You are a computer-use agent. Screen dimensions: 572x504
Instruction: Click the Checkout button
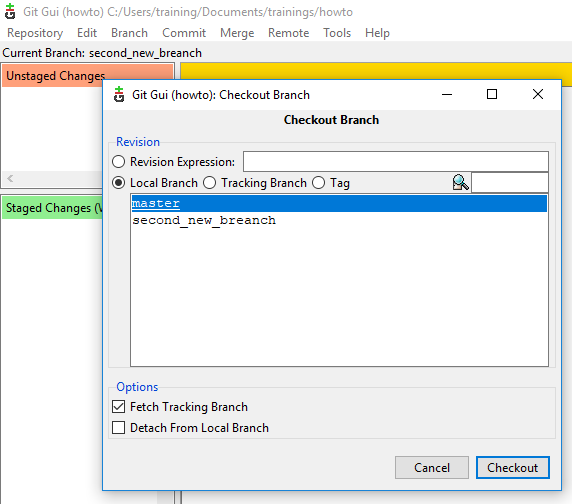513,468
